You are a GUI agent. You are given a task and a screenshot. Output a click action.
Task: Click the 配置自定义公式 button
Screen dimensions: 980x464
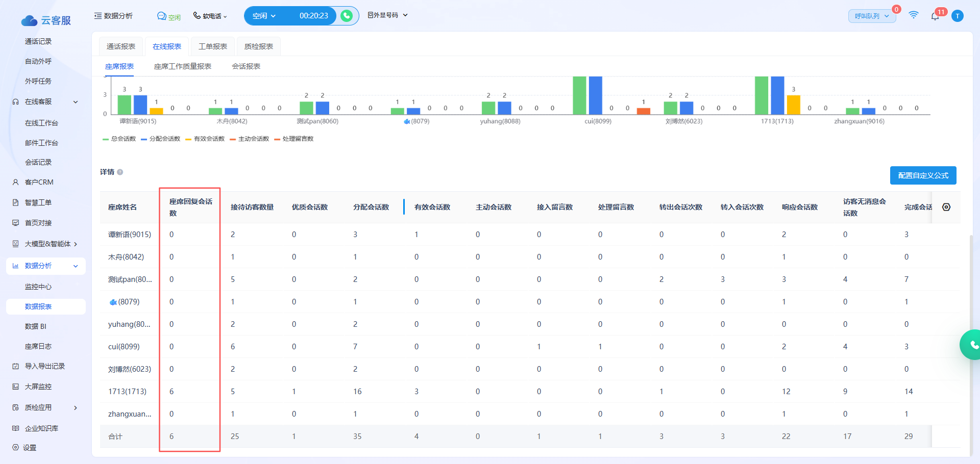[923, 175]
